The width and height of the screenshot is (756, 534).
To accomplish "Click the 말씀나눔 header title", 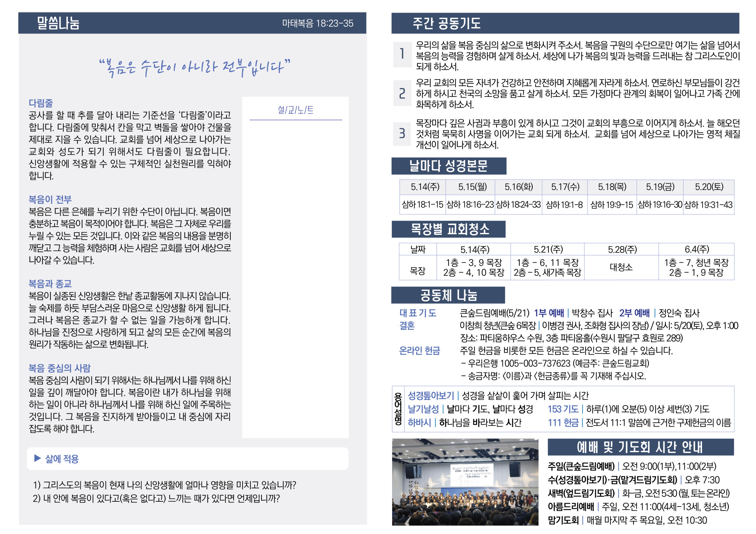I will point(58,23).
